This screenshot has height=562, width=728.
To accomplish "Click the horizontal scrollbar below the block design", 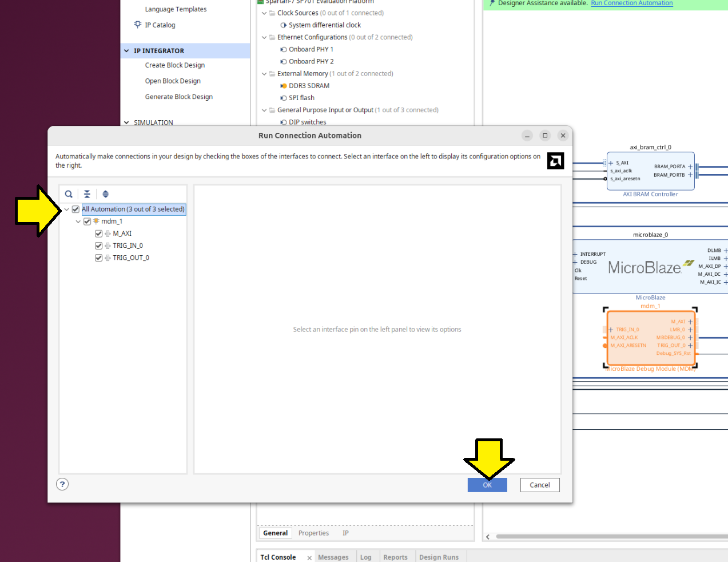I will coord(606,537).
